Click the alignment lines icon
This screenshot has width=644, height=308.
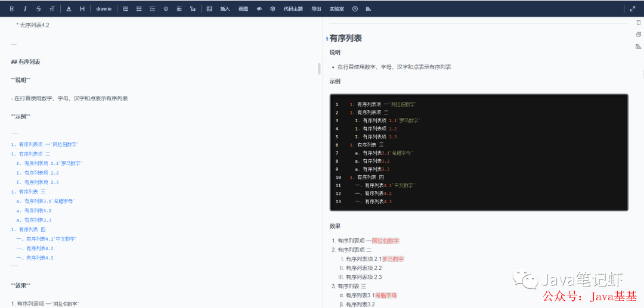179,8
